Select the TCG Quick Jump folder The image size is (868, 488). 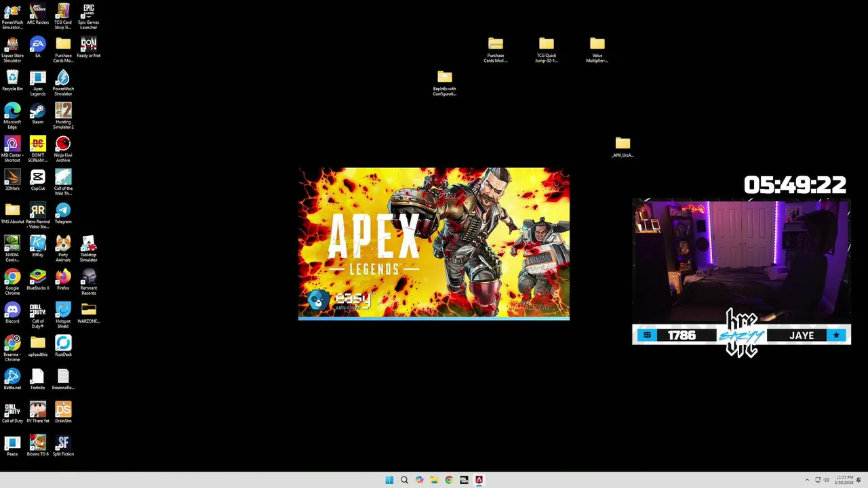(547, 50)
